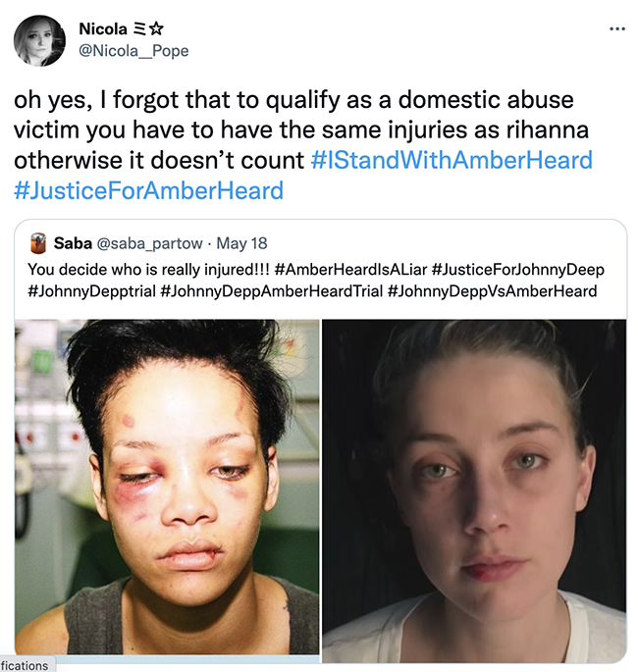Viewport: 638px width, 672px height.
Task: Open the #JohnnyDeppAmberHeardTrial hashtag
Action: 272,291
